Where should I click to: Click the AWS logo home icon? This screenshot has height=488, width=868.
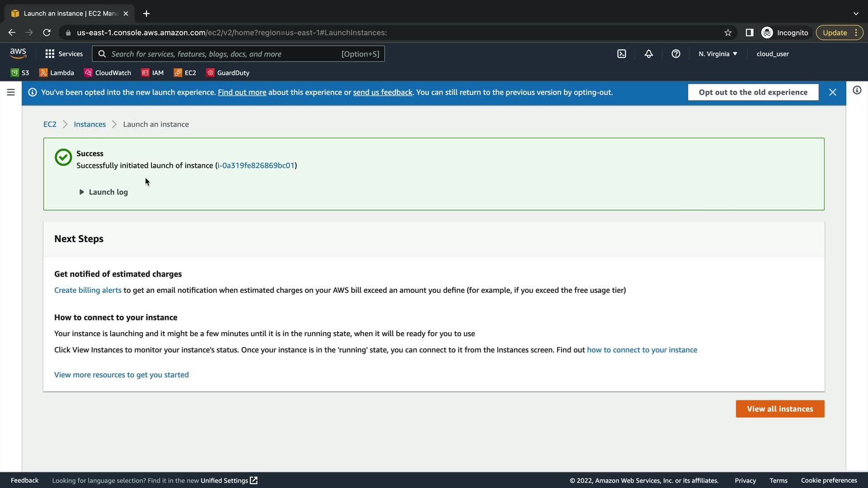coord(18,53)
